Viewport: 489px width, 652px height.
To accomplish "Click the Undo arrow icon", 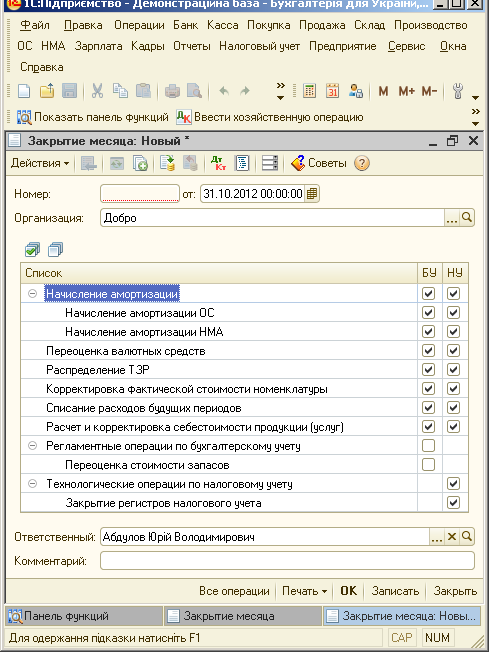I will [x=224, y=91].
